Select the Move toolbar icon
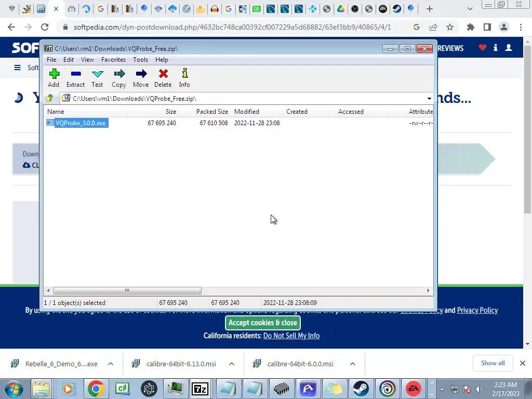The image size is (532, 399). point(141,78)
